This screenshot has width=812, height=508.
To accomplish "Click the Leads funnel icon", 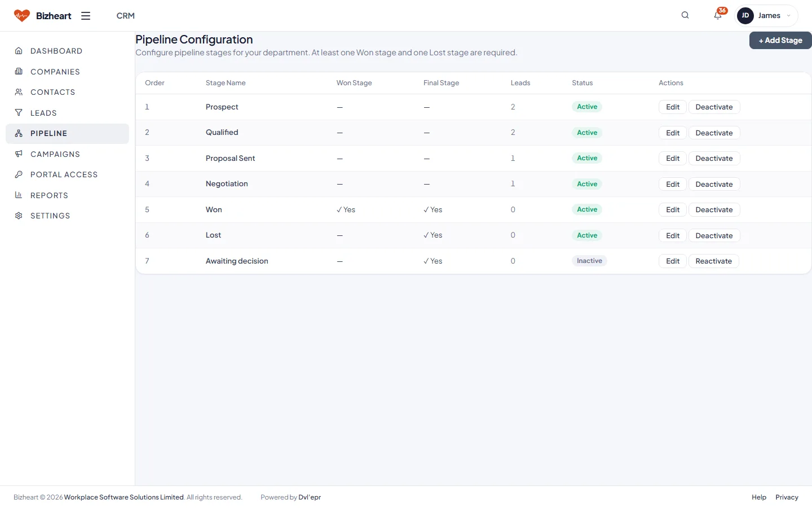I will click(x=19, y=113).
